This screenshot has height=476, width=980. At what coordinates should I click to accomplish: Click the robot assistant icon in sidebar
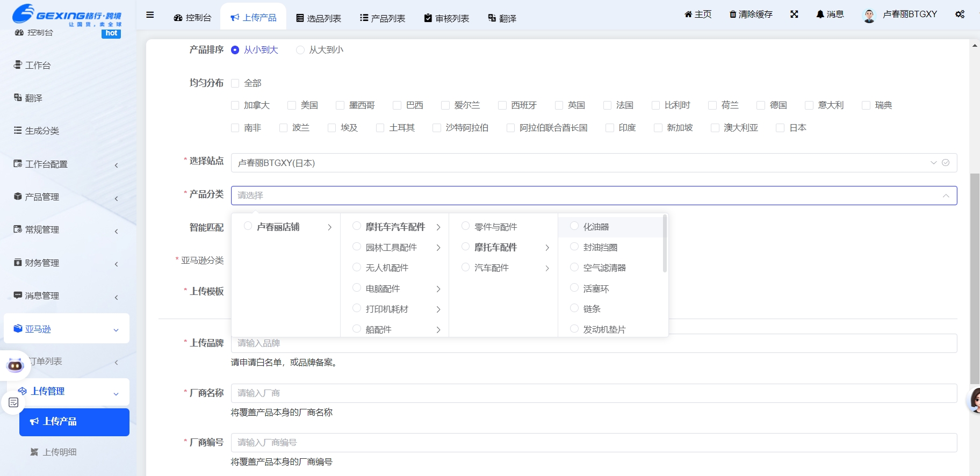[15, 365]
